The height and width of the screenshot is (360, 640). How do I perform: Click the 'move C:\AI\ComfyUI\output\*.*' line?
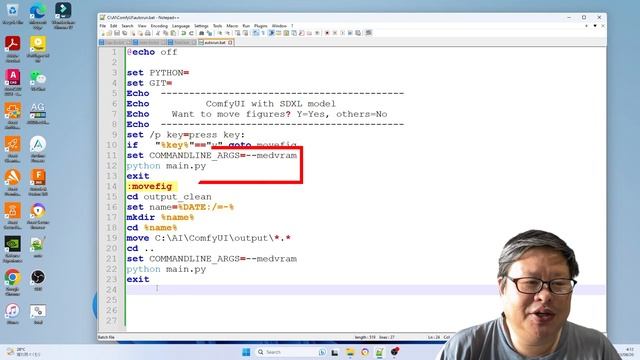tap(209, 238)
